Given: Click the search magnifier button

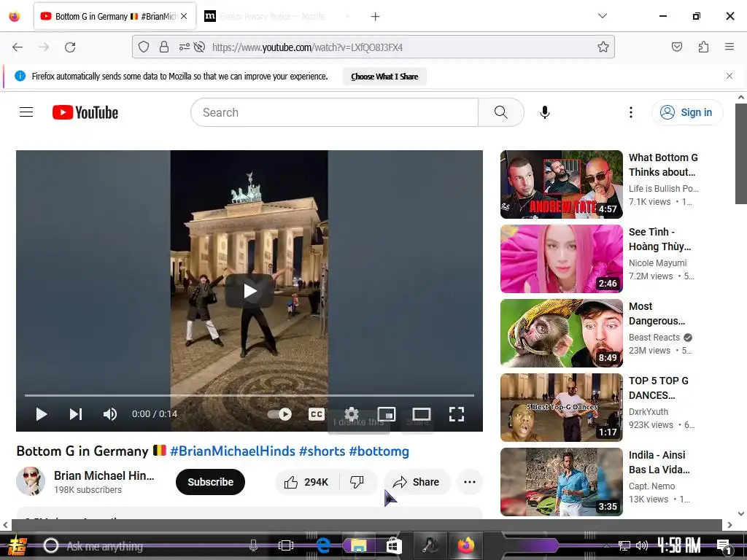Looking at the screenshot, I should 500,112.
